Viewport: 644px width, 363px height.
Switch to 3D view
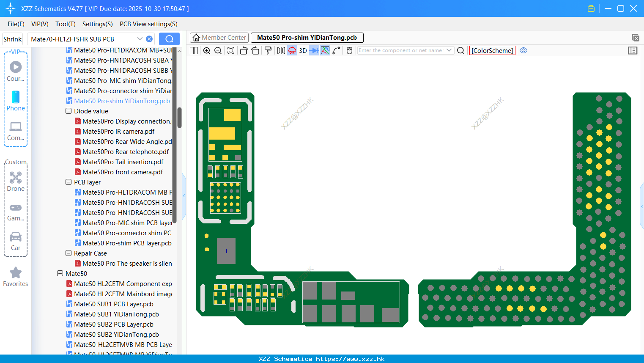[303, 50]
